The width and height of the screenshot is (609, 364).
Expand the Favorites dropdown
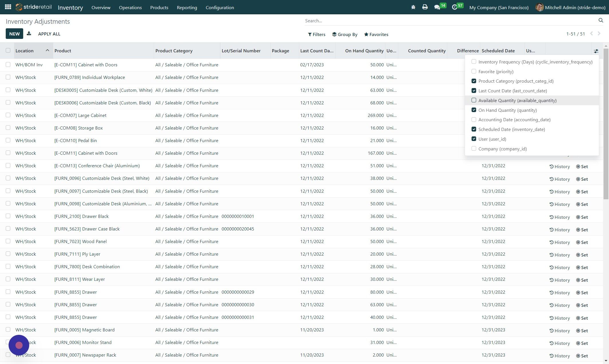[376, 34]
